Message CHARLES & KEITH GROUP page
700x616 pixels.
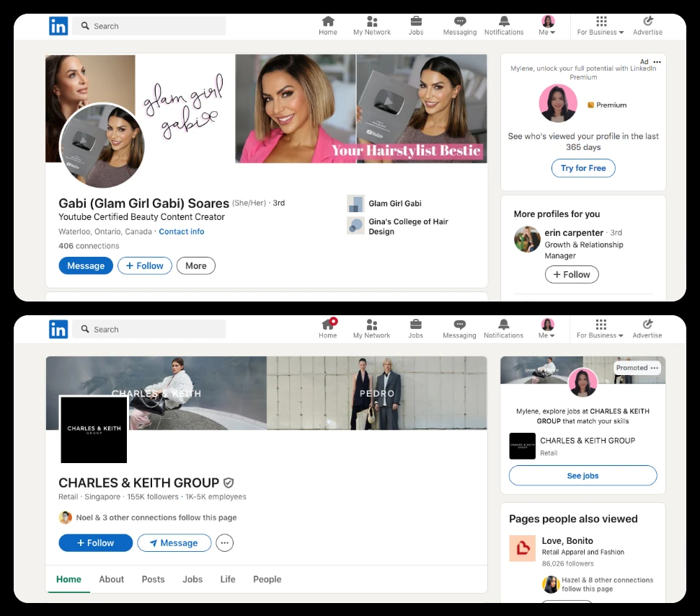click(x=174, y=542)
